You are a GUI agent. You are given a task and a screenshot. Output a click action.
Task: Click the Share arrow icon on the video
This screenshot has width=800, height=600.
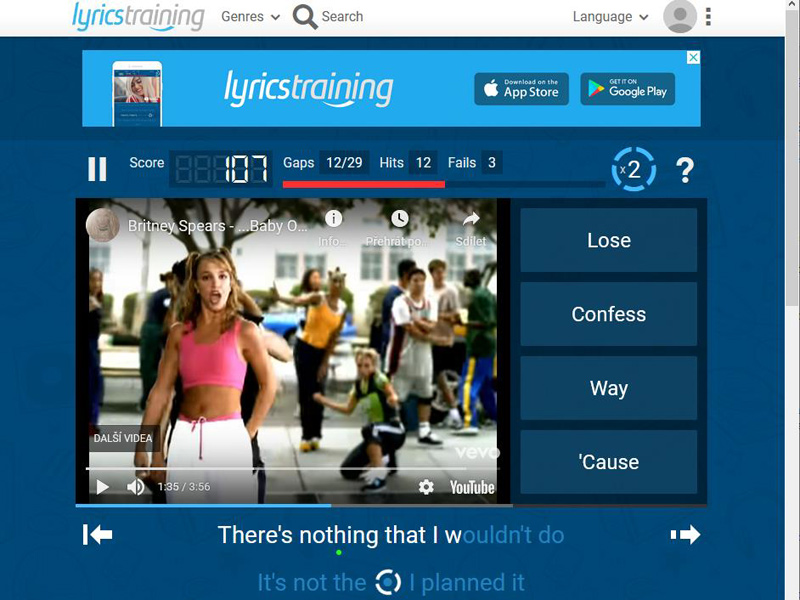coord(471,219)
